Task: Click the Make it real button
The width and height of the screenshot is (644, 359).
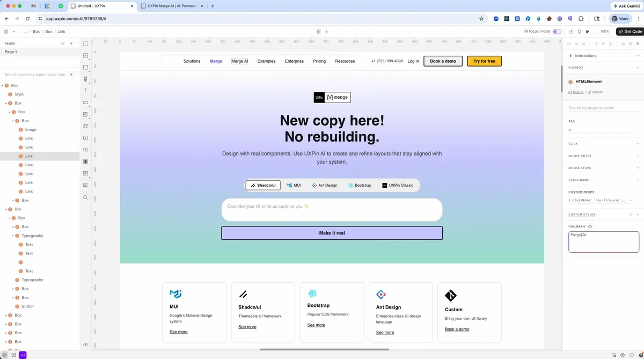Action: 332,233
